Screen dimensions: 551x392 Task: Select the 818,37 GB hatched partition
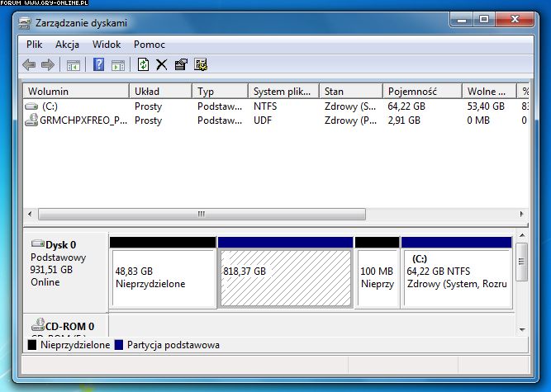click(285, 278)
